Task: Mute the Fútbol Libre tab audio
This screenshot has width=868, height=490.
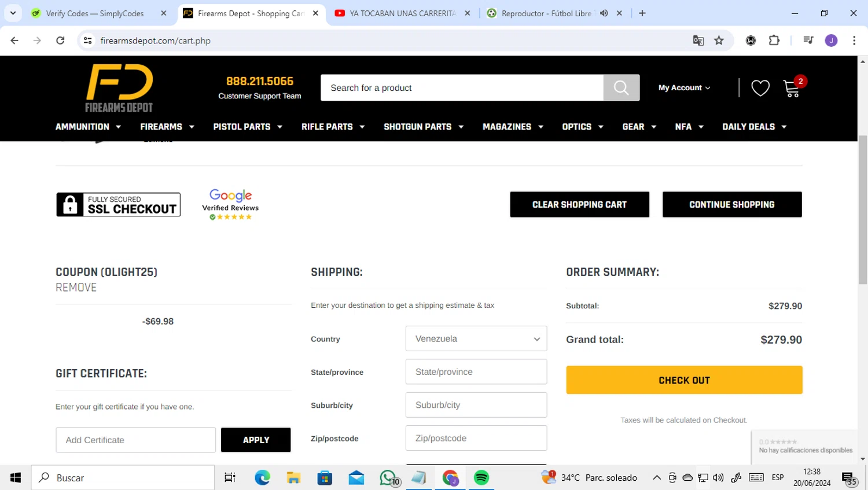Action: (604, 13)
